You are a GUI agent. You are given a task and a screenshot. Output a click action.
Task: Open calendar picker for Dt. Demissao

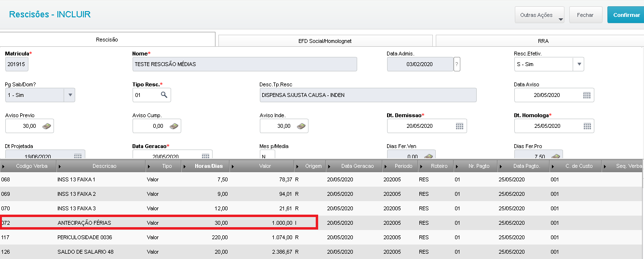(x=459, y=126)
